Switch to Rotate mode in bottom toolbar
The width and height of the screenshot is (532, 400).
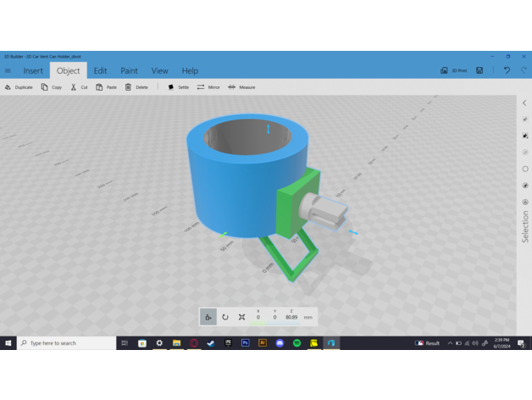pyautogui.click(x=225, y=317)
